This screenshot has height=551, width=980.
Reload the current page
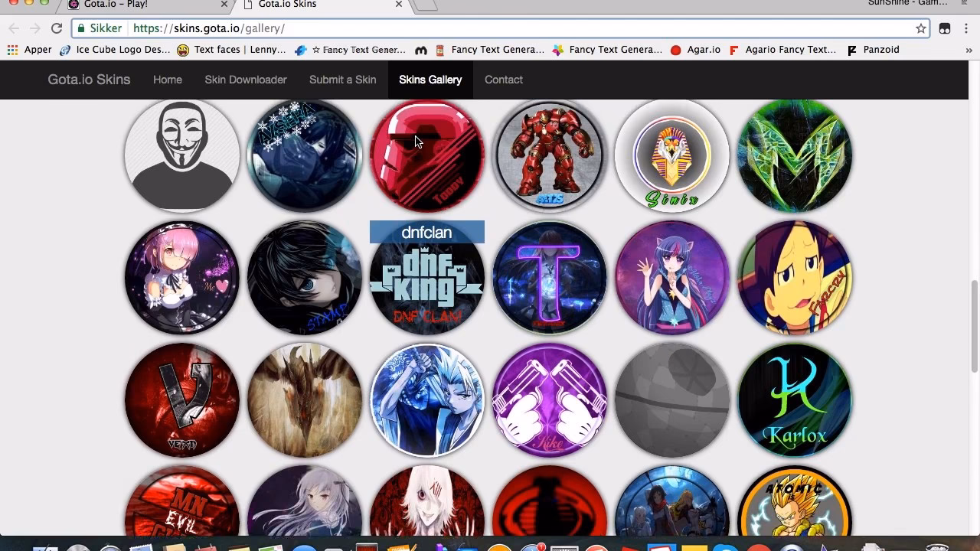coord(57,28)
